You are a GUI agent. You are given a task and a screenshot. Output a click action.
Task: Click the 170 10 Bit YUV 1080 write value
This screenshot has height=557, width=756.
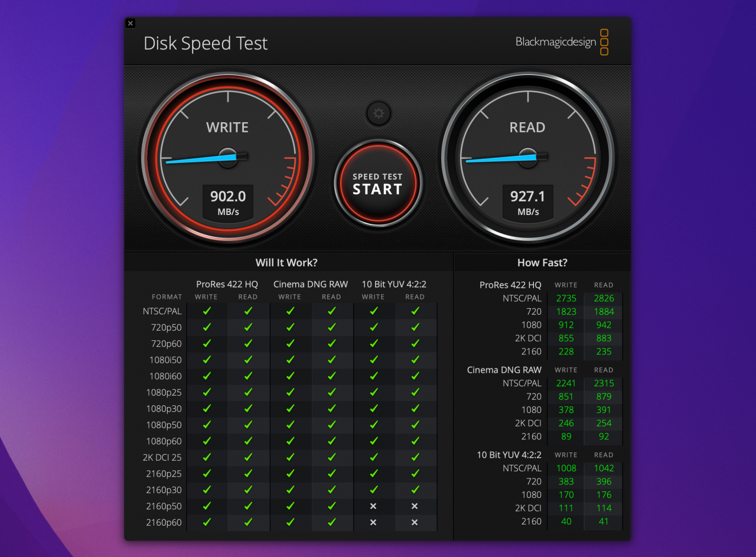[566, 495]
